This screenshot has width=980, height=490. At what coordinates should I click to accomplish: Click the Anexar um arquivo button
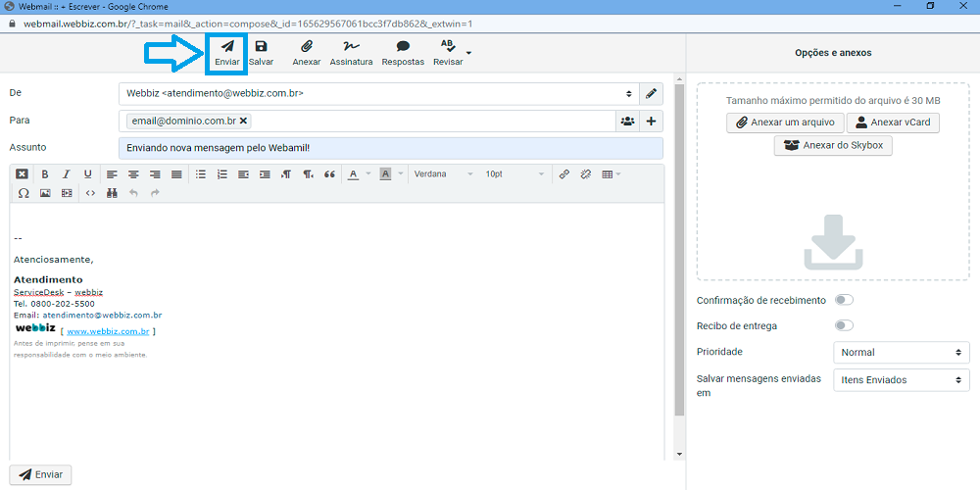click(785, 122)
